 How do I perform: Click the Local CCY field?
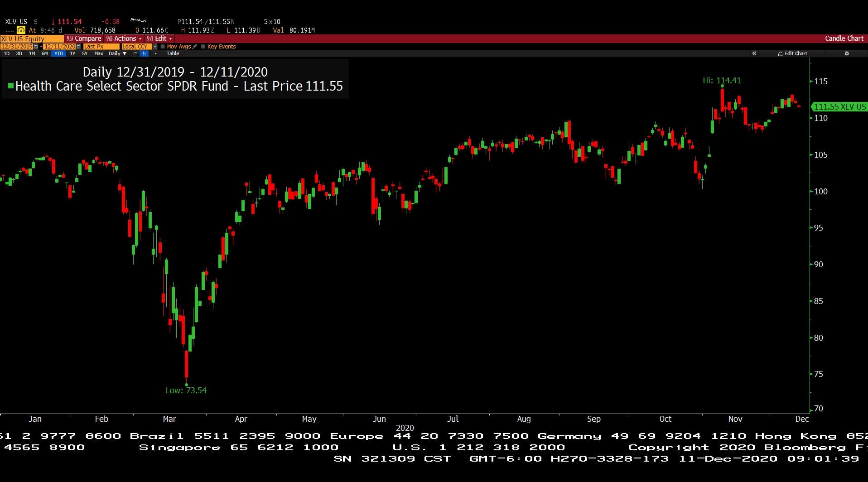[137, 47]
